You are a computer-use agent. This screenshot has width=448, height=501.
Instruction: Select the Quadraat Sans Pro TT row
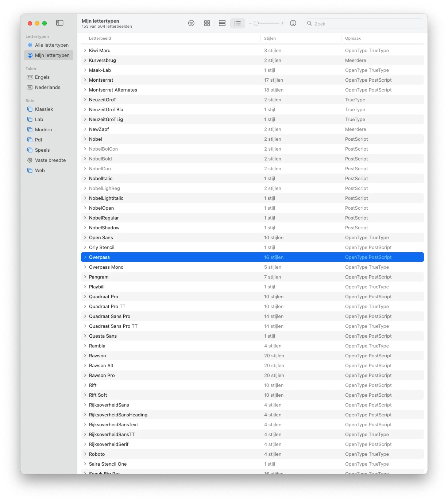pyautogui.click(x=252, y=326)
